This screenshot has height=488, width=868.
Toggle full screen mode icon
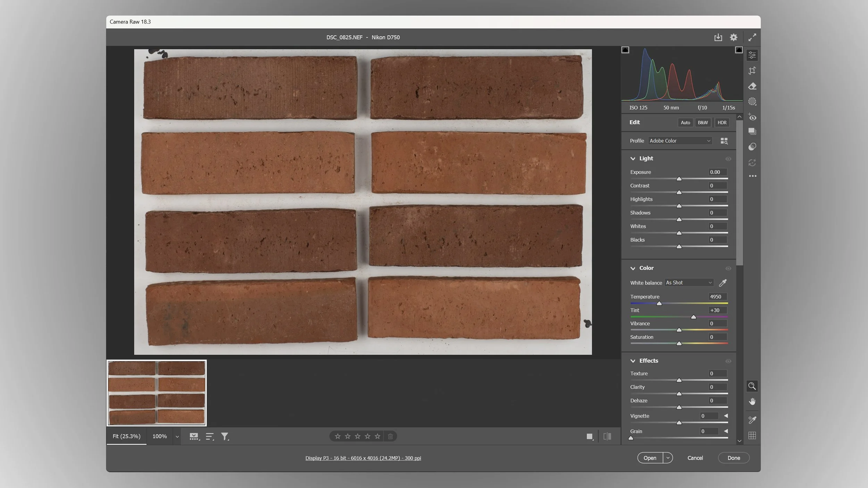(x=752, y=37)
